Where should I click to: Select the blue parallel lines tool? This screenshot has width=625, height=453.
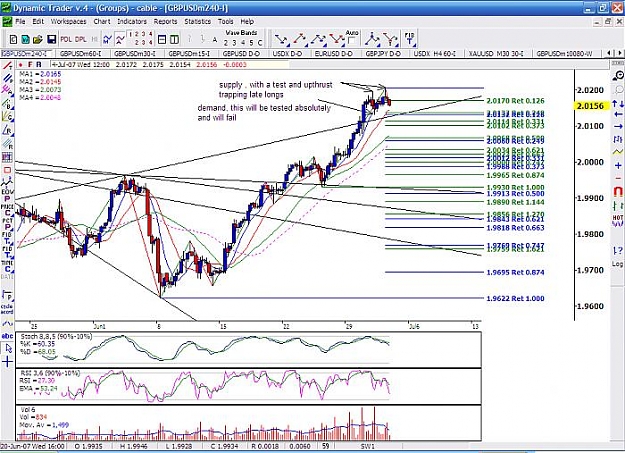[7, 78]
